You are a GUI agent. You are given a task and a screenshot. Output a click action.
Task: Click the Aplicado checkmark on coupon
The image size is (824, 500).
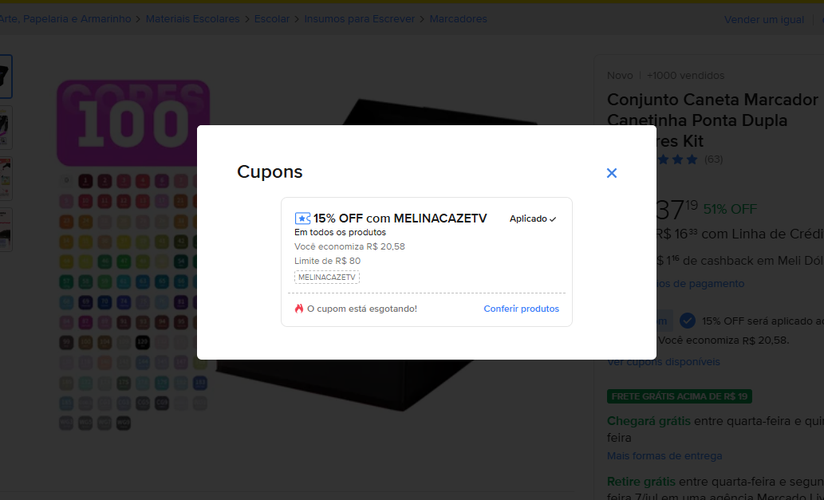(552, 219)
